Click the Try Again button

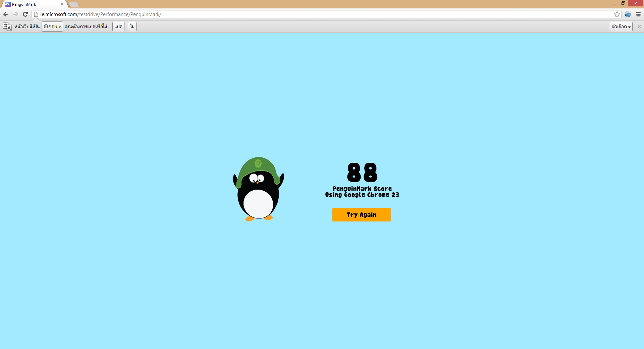point(362,215)
